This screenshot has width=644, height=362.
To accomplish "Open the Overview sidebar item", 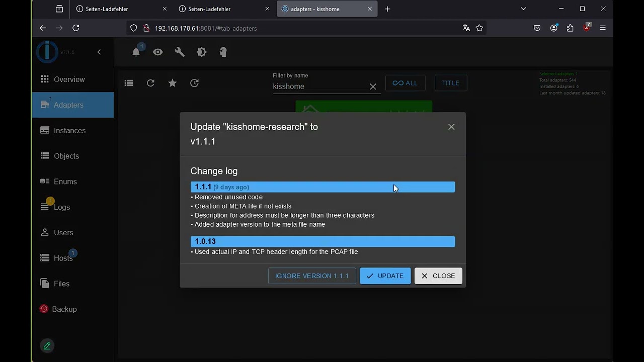I will pos(73,79).
